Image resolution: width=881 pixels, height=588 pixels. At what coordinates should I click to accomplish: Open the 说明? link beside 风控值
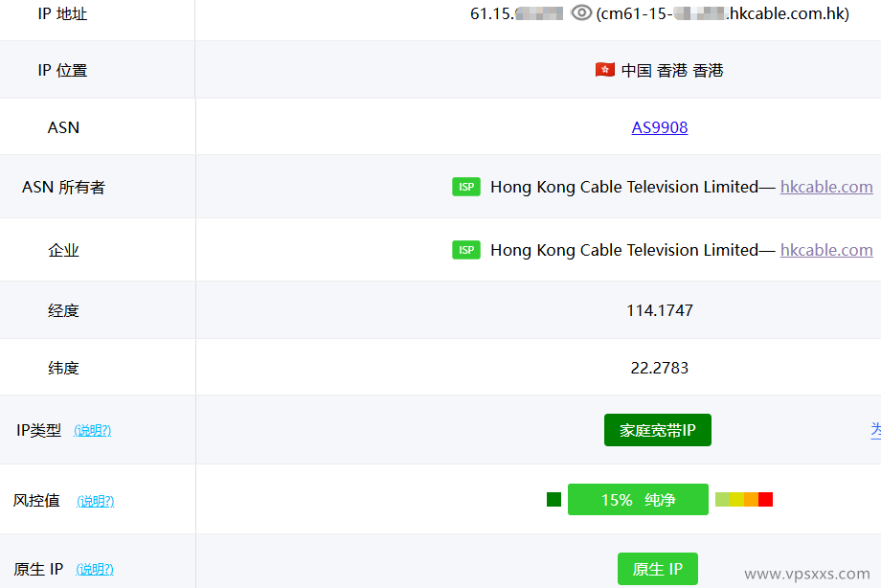coord(95,500)
